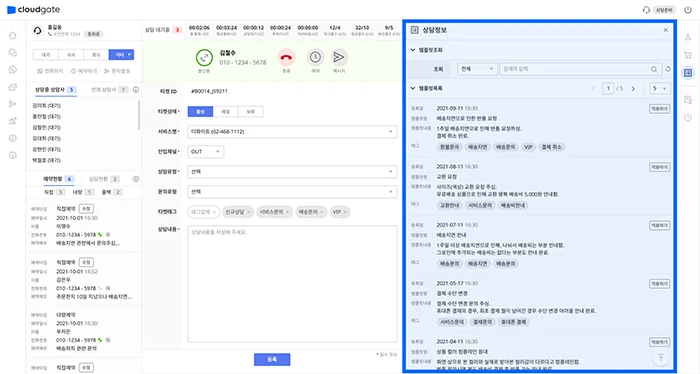Click the red end-call phone icon
700x374 pixels.
286,57
